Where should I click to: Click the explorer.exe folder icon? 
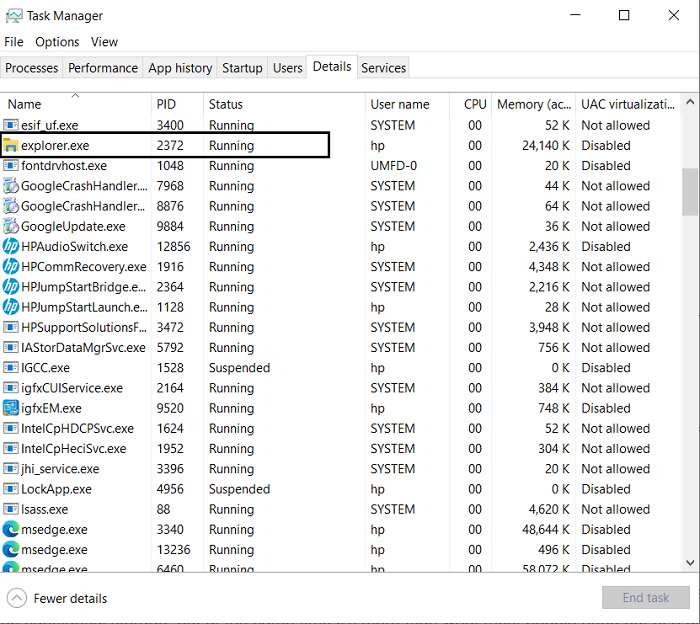pos(11,146)
